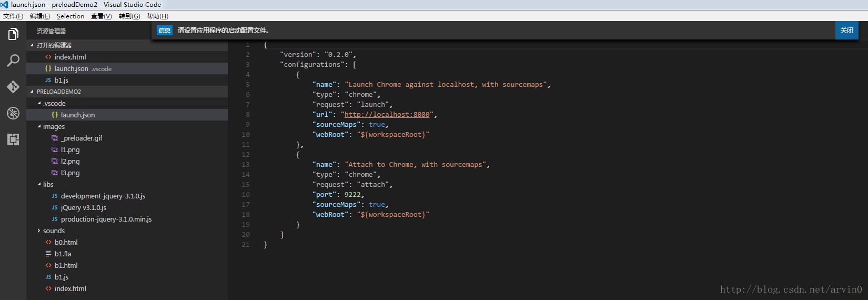Viewport: 868px width, 300px height.
Task: Click the "launch" request value on line 7
Action: [x=373, y=104]
